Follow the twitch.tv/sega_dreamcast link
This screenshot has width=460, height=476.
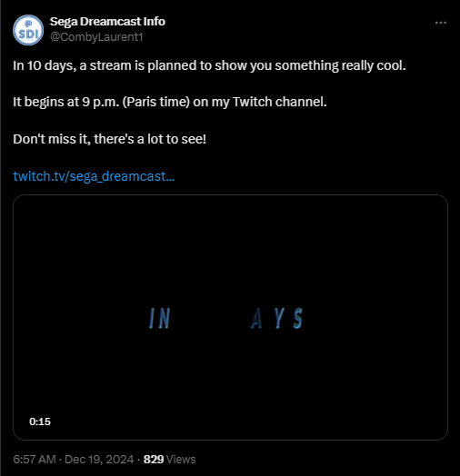pyautogui.click(x=94, y=176)
